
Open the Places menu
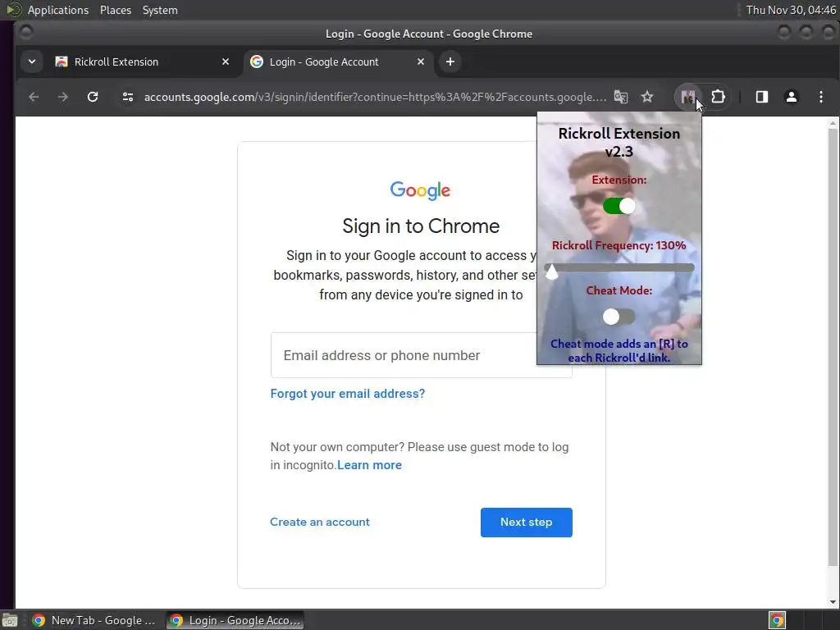(x=116, y=10)
